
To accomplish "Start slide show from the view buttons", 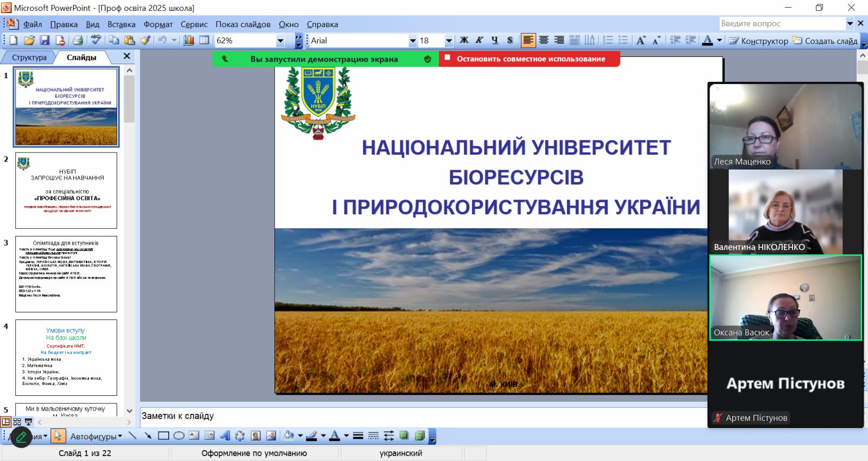I will click(x=29, y=421).
